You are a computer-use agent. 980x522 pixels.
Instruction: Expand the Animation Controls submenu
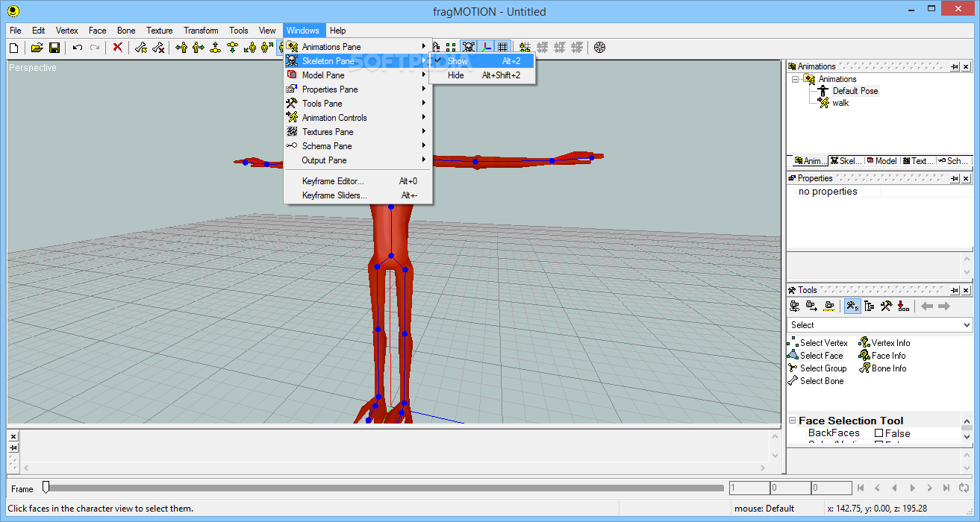pos(358,118)
